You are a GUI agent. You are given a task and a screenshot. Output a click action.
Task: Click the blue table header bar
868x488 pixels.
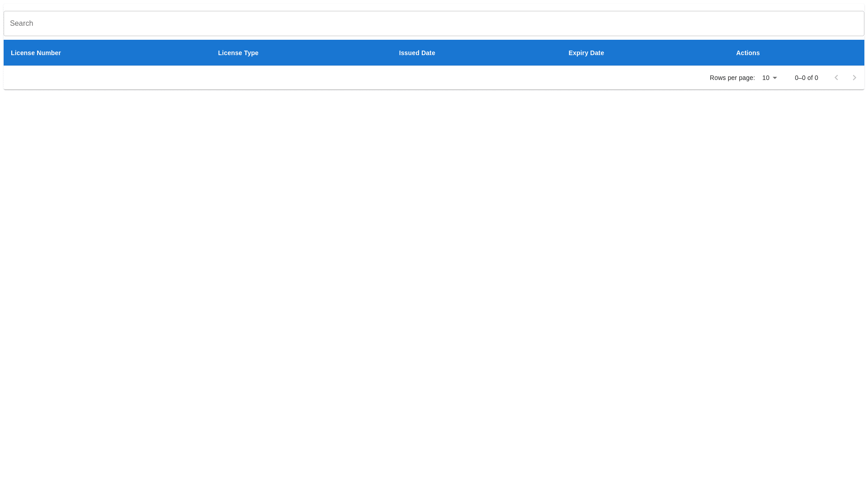[x=434, y=53]
